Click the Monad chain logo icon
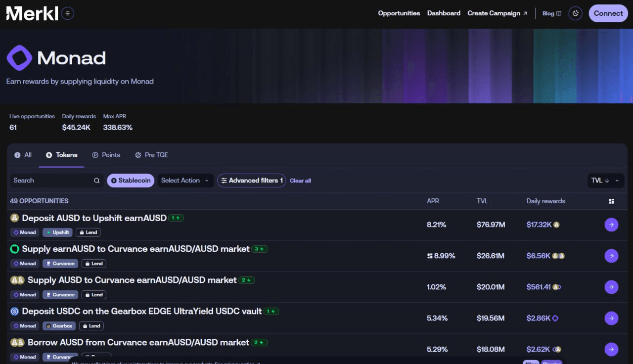 point(19,58)
